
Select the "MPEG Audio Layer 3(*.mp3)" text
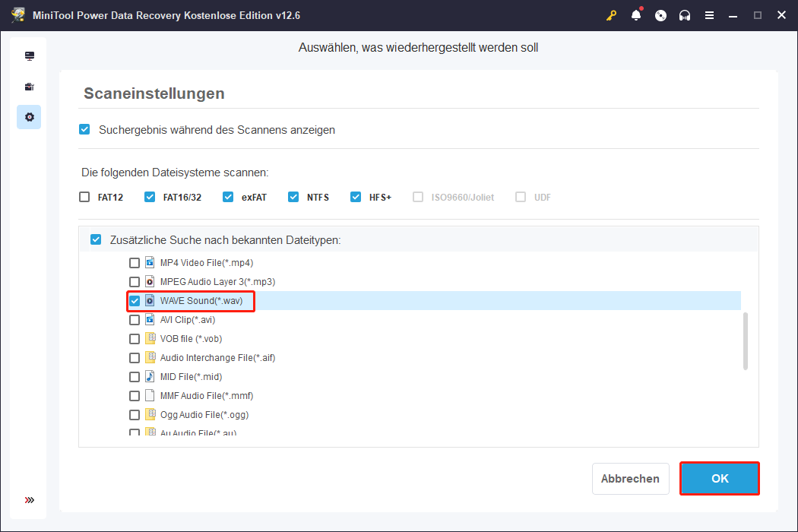point(218,281)
